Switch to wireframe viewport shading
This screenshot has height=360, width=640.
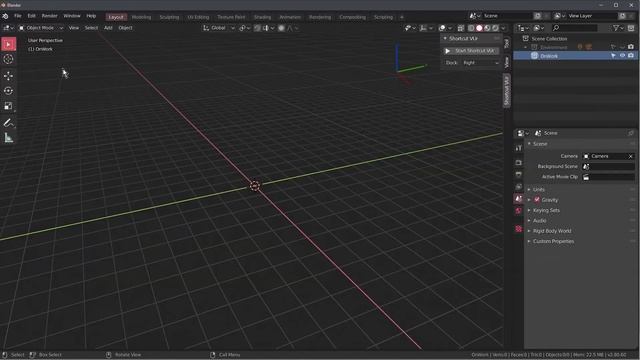(x=471, y=28)
